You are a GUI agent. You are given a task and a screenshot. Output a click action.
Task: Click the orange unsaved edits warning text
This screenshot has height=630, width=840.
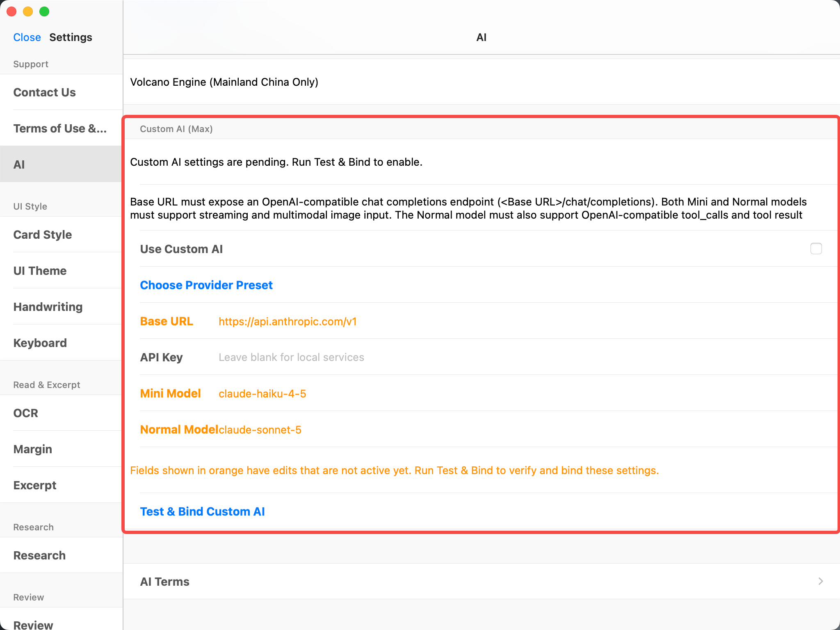(x=394, y=470)
